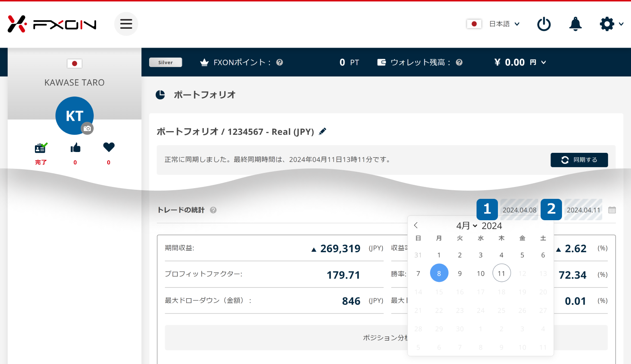Open notifications bell

(x=575, y=24)
